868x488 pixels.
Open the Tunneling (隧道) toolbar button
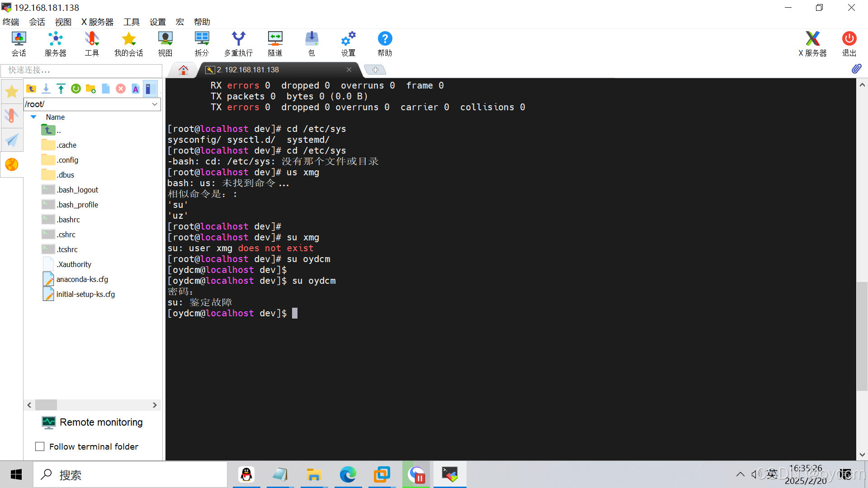275,44
